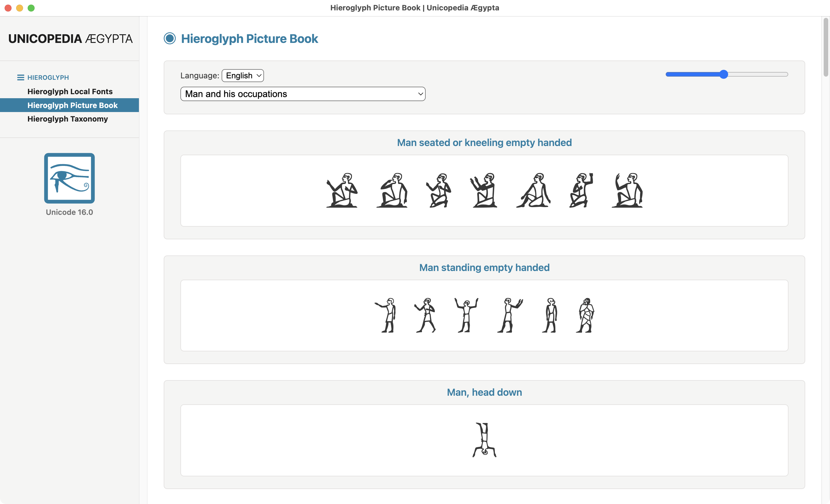
Task: Click 'Man standing empty handed' heading
Action: 484,267
